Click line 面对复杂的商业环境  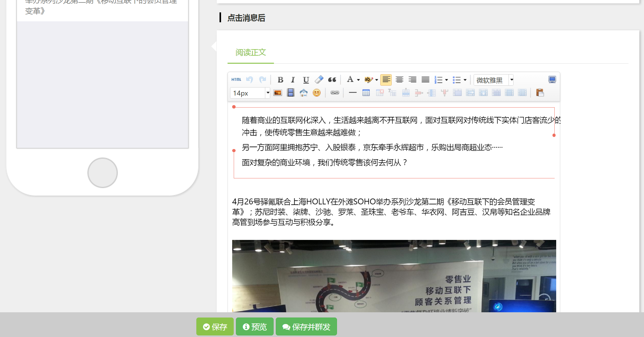click(325, 162)
